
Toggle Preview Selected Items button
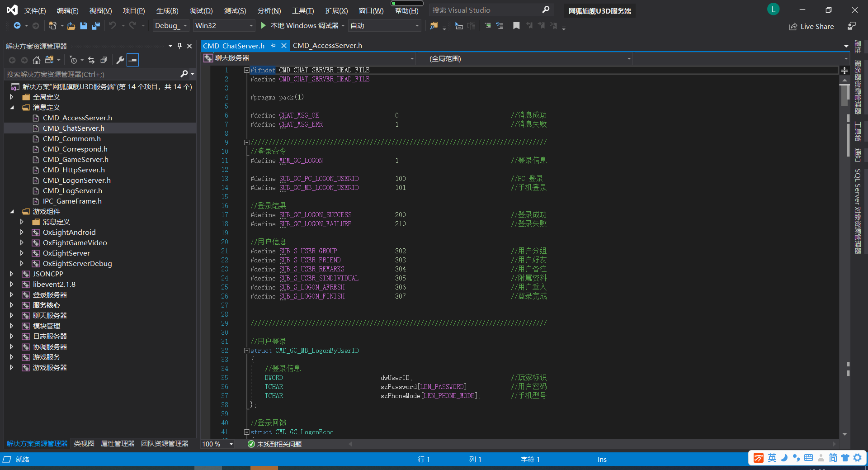coord(132,60)
